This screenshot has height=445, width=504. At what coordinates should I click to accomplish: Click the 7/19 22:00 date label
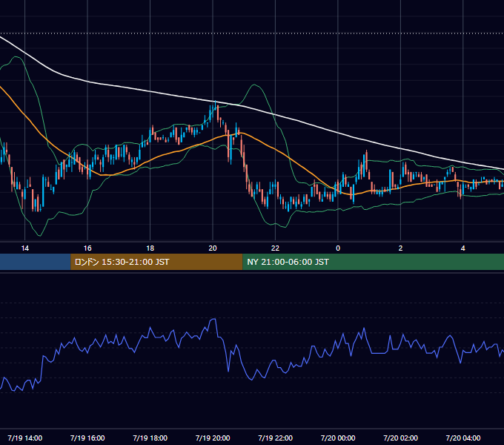pos(275,438)
